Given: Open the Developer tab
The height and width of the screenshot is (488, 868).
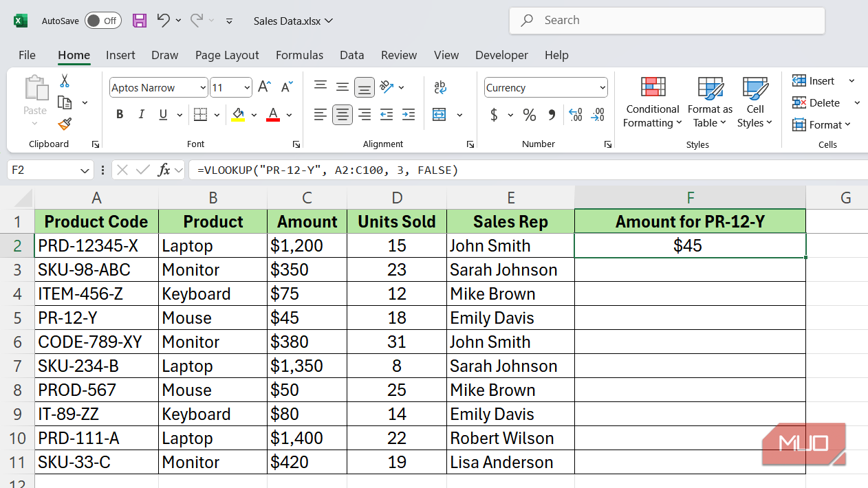Looking at the screenshot, I should [x=501, y=55].
